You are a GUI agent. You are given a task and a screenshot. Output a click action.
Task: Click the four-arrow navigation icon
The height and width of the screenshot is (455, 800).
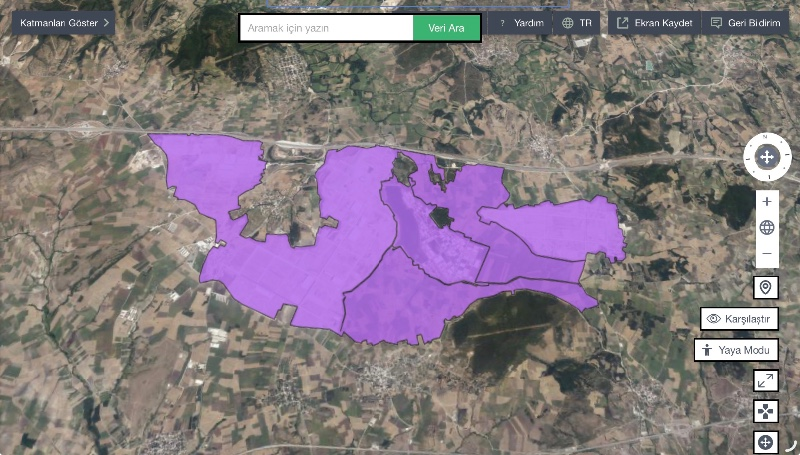(x=766, y=411)
